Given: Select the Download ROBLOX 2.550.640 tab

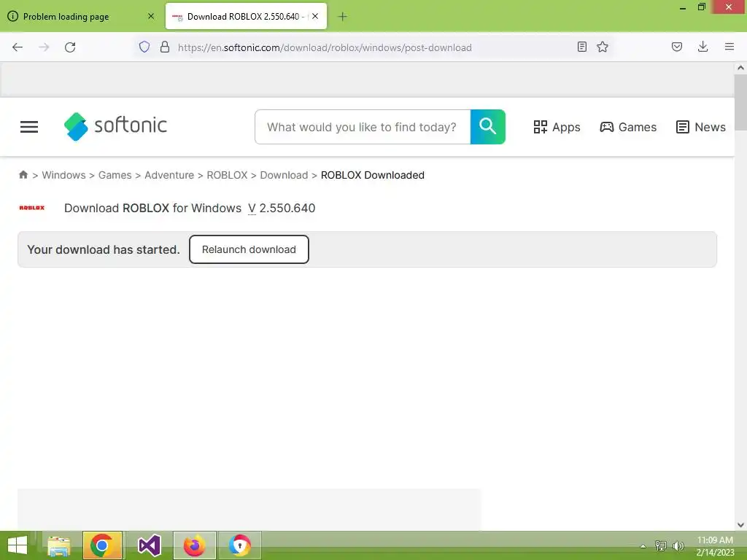Looking at the screenshot, I should [246, 16].
